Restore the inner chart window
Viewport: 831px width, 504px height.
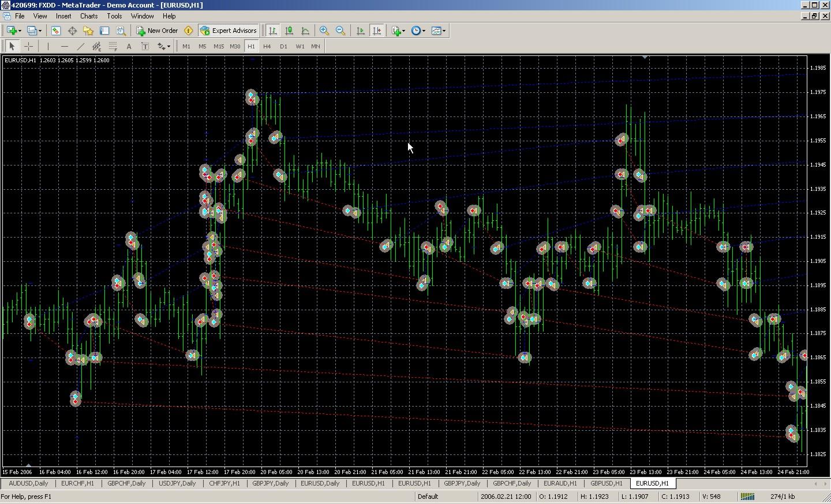pyautogui.click(x=814, y=16)
